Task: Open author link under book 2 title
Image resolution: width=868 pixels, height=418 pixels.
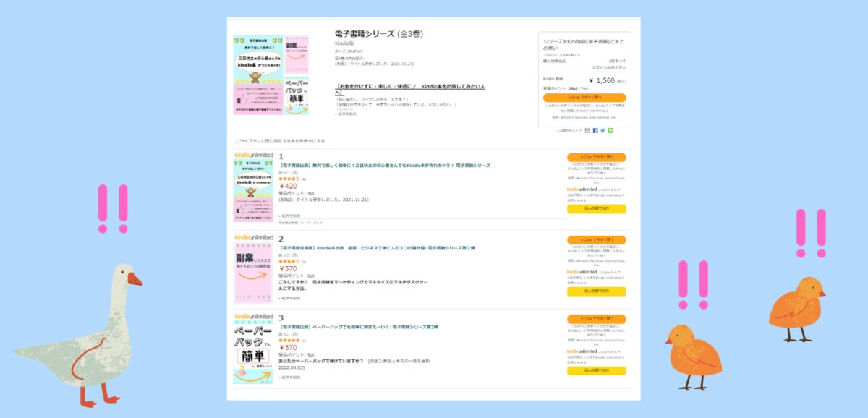Action: 288,255
